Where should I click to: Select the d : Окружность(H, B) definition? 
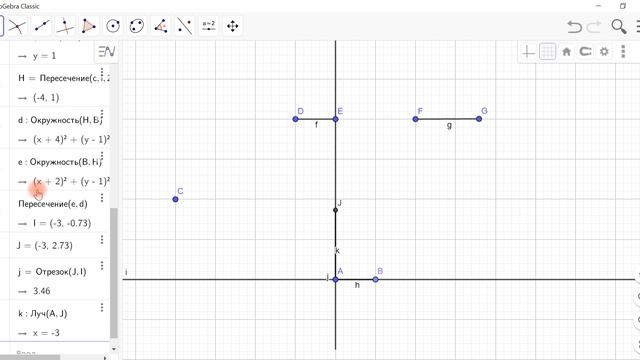click(60, 120)
